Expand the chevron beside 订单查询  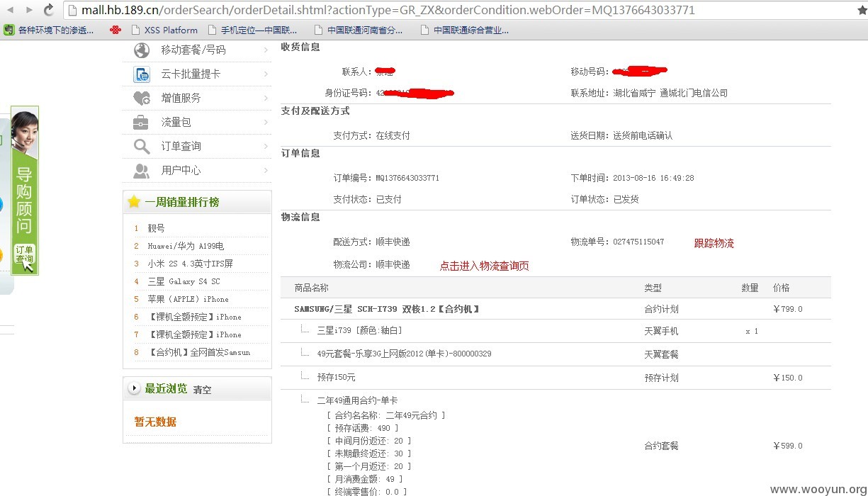point(266,146)
